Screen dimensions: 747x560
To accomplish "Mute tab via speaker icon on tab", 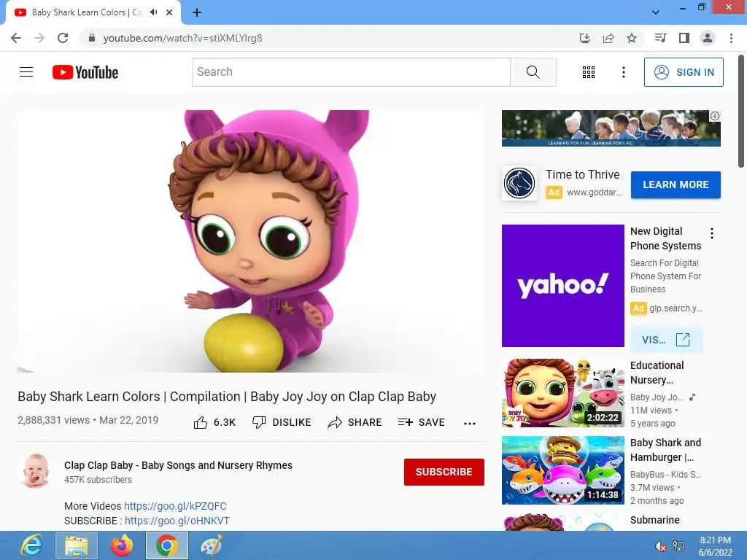I will pos(153,12).
